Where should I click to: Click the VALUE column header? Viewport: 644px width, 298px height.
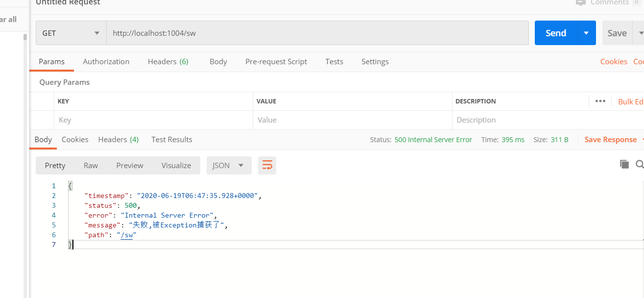[x=266, y=101]
